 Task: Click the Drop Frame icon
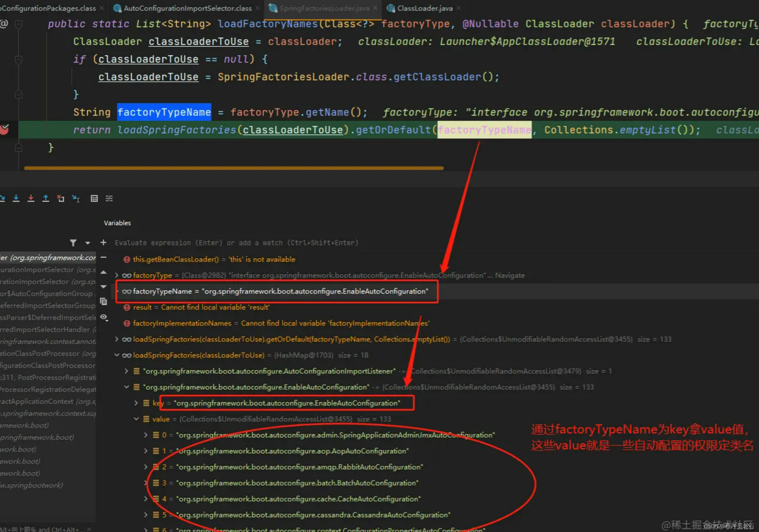(x=61, y=198)
